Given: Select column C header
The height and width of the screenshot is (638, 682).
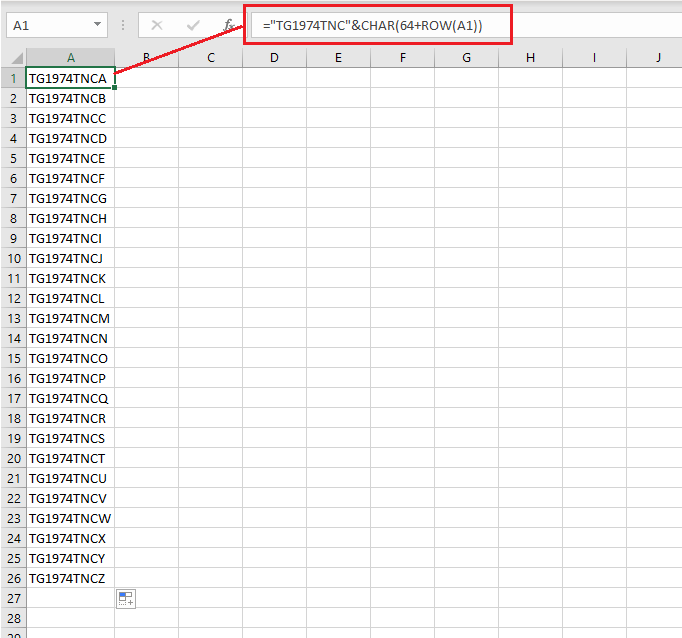Looking at the screenshot, I should point(211,57).
